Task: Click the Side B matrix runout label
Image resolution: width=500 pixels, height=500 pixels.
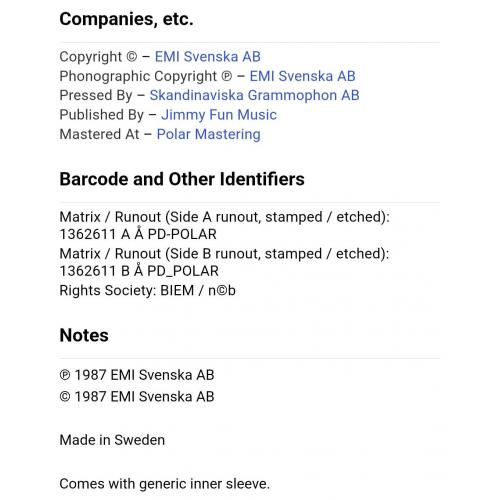Action: coord(224,254)
